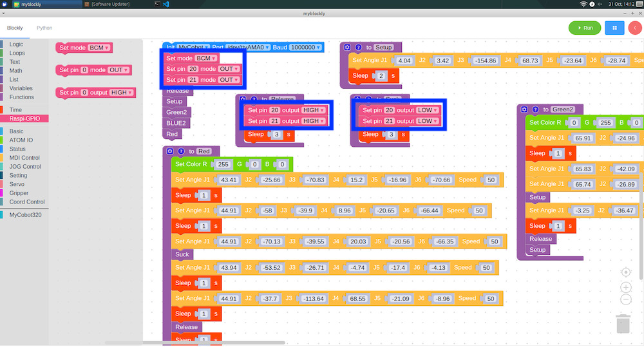Switch to the Python tab
This screenshot has height=347, width=644.
click(x=44, y=28)
